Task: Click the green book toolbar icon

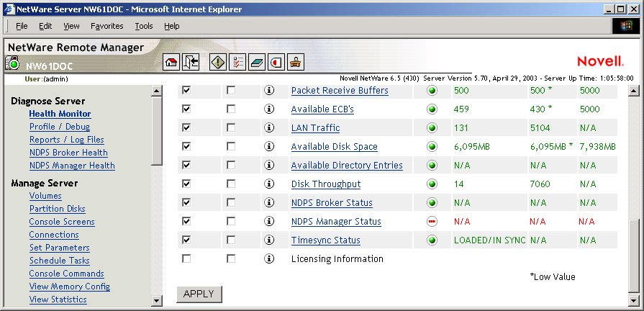Action: click(x=257, y=62)
